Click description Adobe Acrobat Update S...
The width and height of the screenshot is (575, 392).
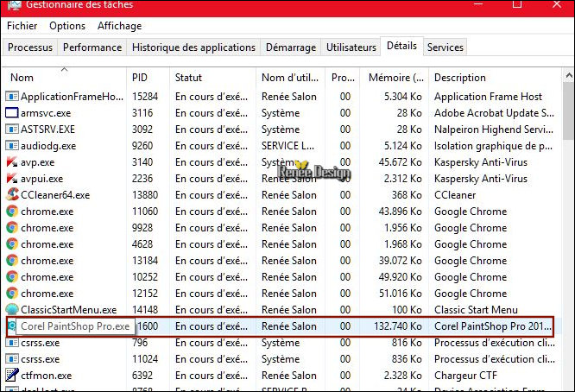point(494,113)
